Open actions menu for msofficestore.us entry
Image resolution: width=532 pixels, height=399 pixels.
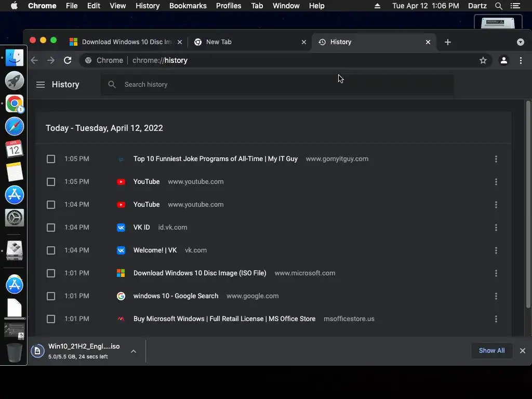[x=496, y=319]
